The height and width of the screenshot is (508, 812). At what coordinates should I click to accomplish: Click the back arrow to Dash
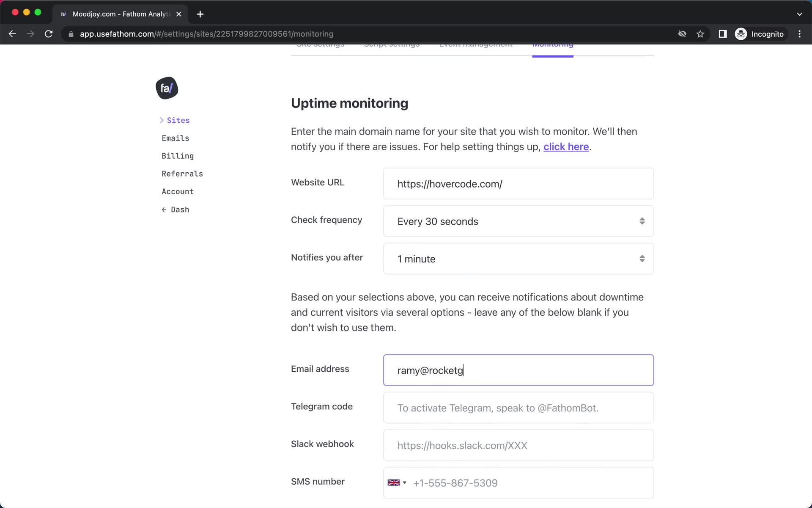[x=176, y=209]
